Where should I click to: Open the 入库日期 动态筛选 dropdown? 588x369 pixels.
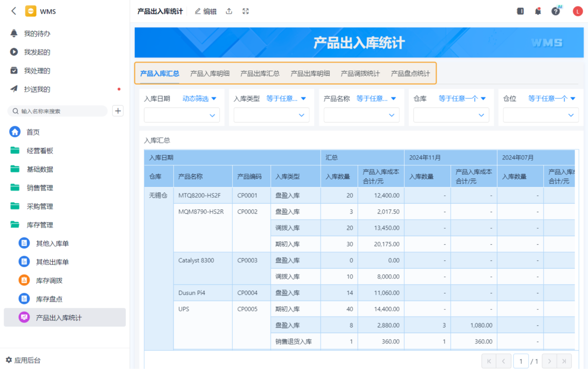[199, 98]
